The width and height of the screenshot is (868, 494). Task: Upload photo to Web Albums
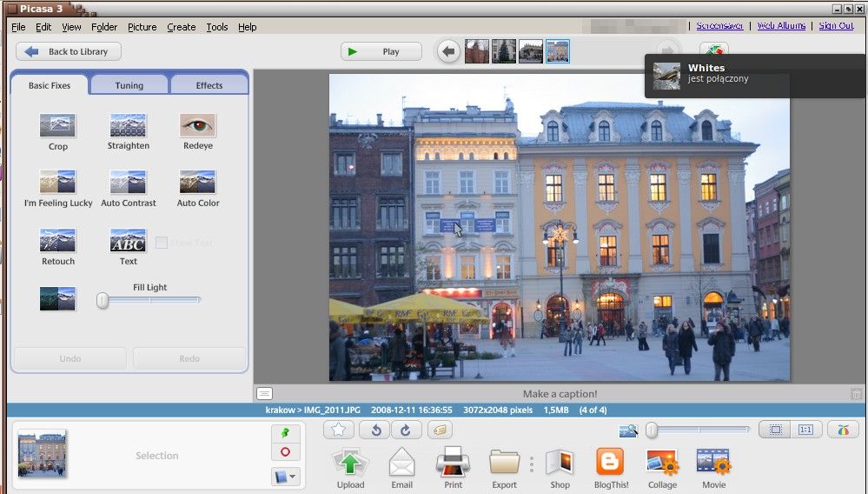(350, 469)
